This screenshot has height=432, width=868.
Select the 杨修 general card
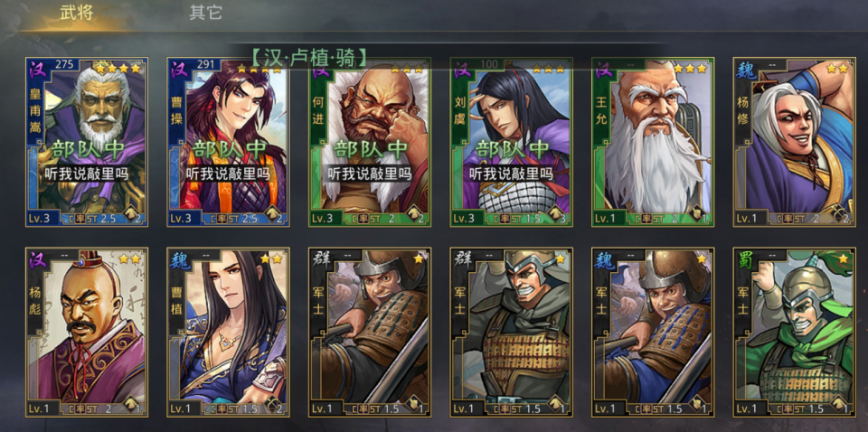[x=795, y=142]
